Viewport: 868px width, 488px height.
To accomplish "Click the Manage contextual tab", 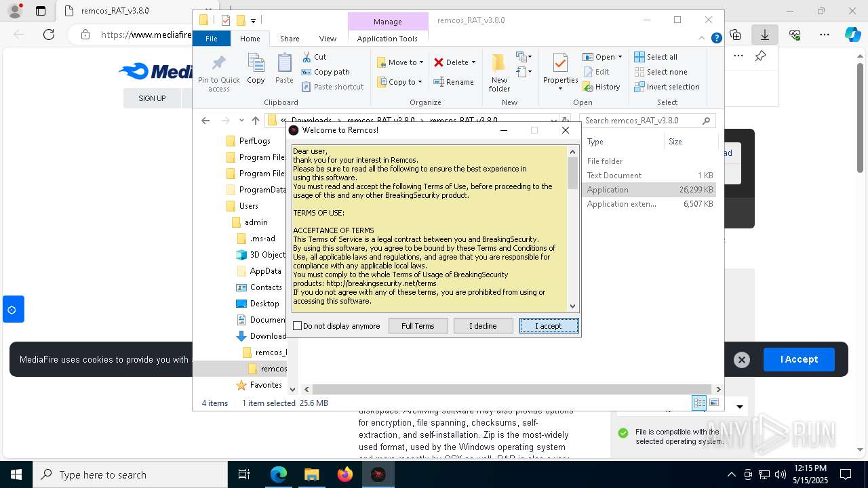I will coord(388,22).
